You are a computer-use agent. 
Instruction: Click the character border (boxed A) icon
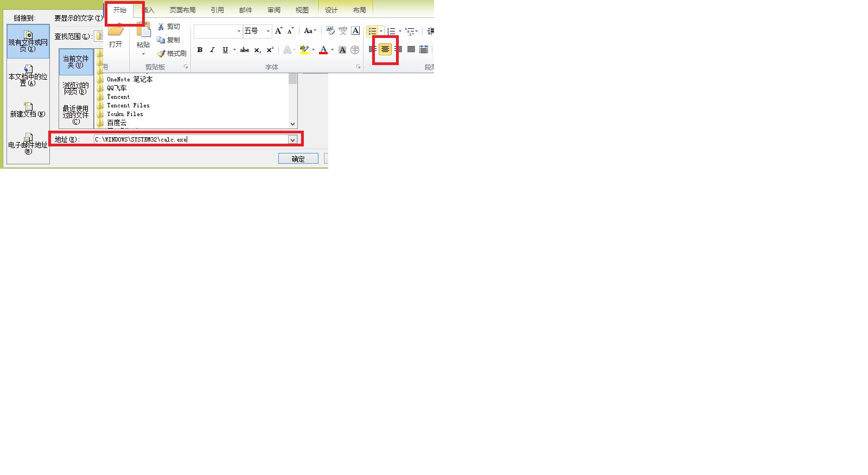tap(355, 31)
